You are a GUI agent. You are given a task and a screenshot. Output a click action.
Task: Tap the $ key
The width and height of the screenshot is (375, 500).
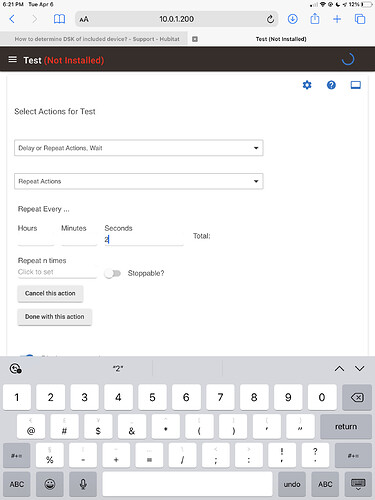98,427
